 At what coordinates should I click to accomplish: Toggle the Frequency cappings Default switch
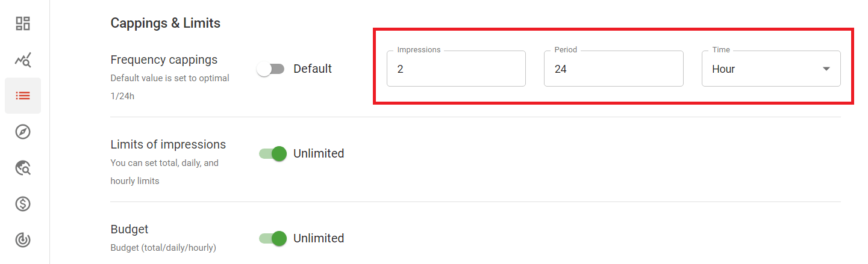tap(270, 69)
